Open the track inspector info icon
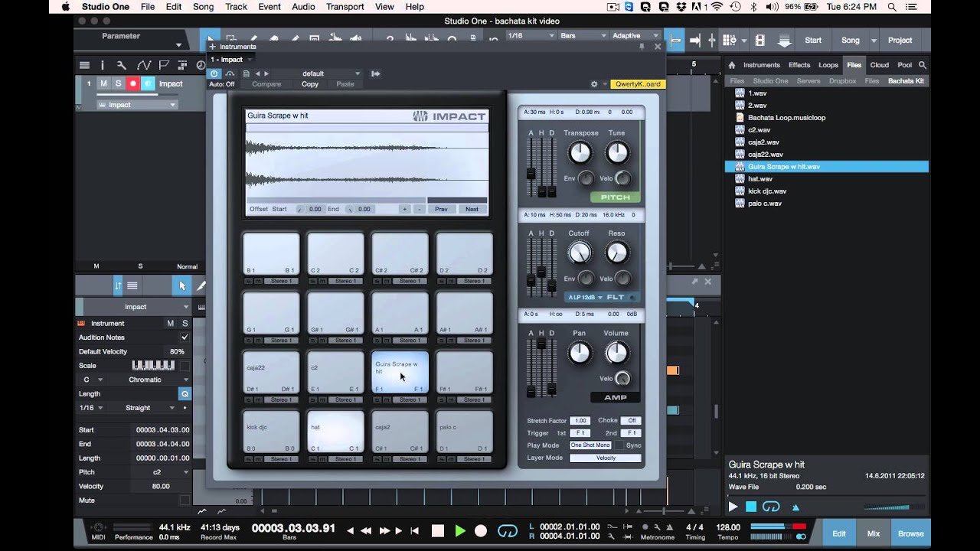 pos(103,65)
